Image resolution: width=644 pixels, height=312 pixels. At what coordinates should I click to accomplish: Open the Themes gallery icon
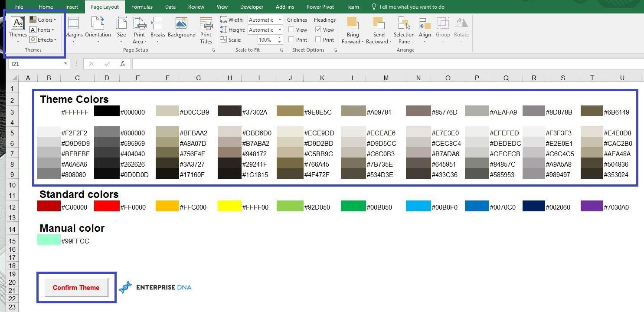18,23
